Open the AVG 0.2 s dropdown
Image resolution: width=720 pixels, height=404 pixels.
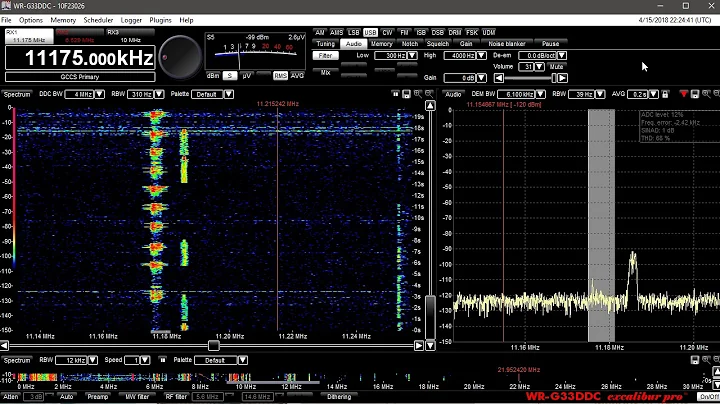[653, 94]
